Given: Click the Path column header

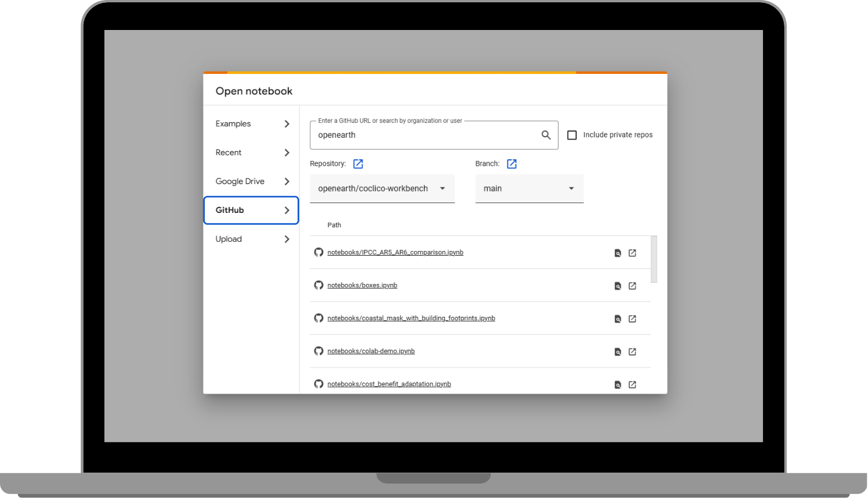Looking at the screenshot, I should pos(335,225).
